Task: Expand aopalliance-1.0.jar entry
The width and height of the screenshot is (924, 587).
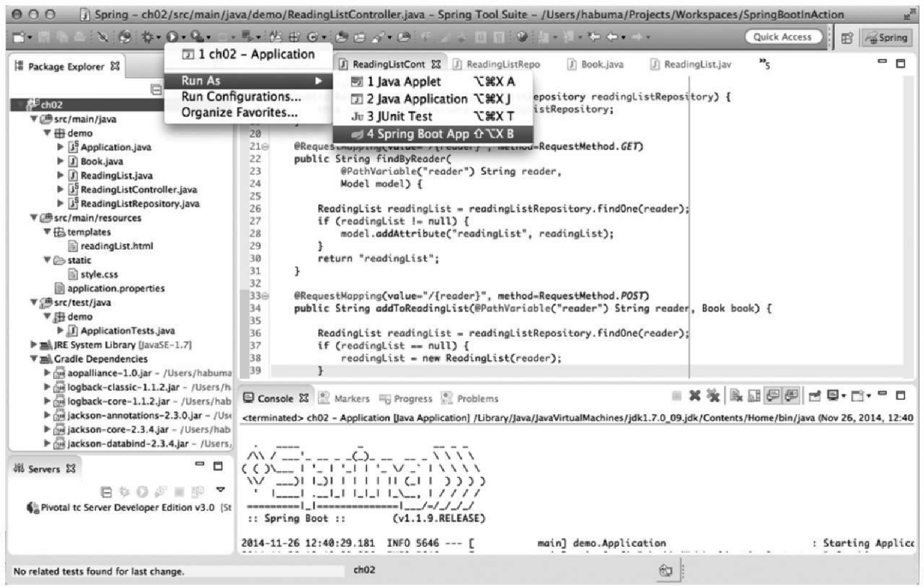Action: coord(47,373)
